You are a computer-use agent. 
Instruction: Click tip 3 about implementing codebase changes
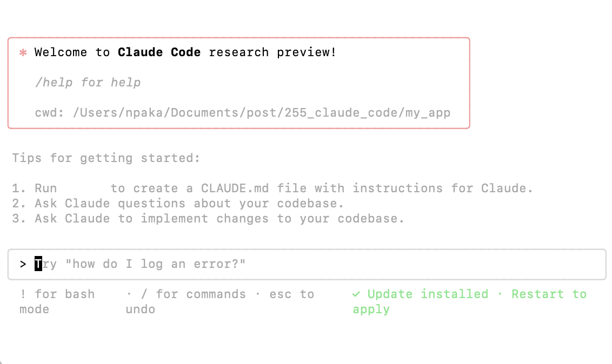point(208,219)
